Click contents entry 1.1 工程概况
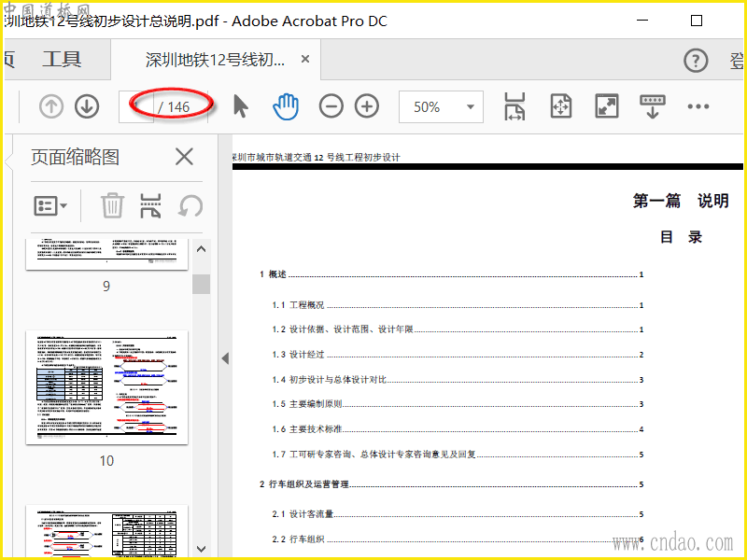This screenshot has height=560, width=747. tap(458, 305)
